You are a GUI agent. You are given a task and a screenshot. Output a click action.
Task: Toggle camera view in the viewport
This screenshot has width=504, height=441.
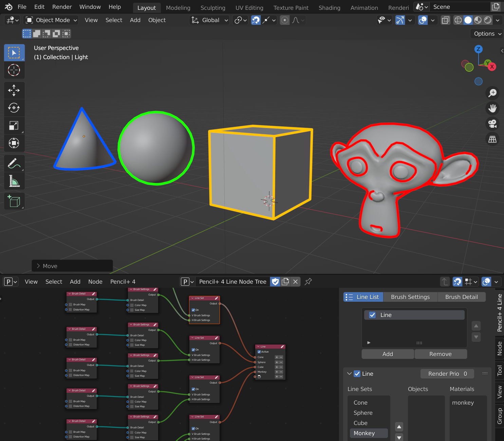tap(492, 124)
